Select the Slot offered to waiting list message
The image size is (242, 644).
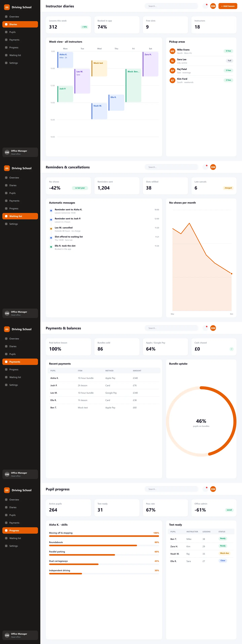point(104,238)
